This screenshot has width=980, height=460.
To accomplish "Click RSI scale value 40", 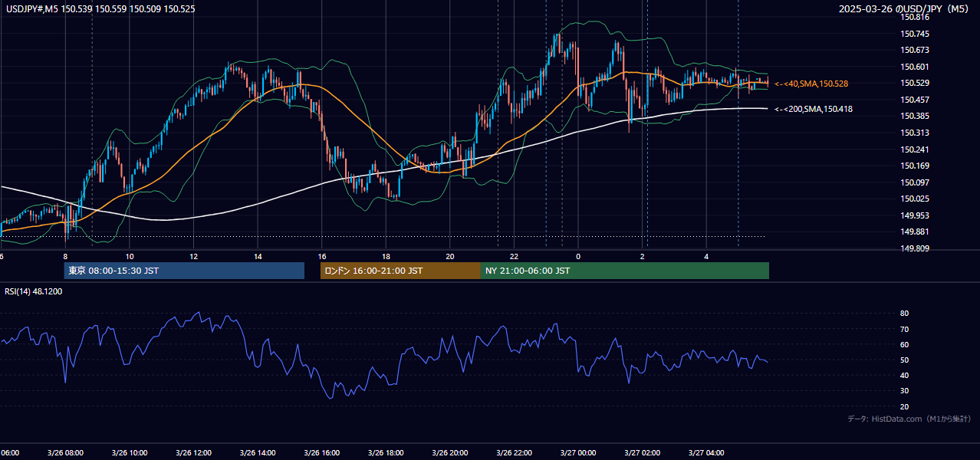I will [904, 375].
